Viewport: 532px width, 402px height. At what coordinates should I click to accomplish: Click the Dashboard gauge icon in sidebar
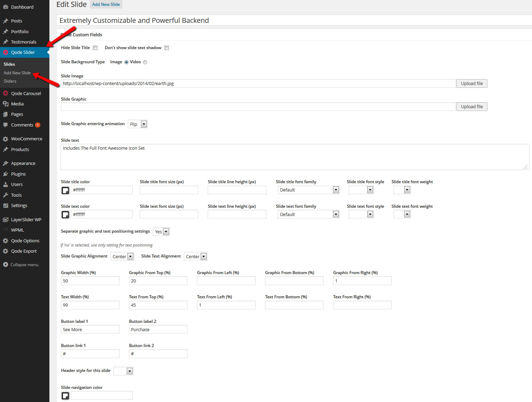coord(6,7)
